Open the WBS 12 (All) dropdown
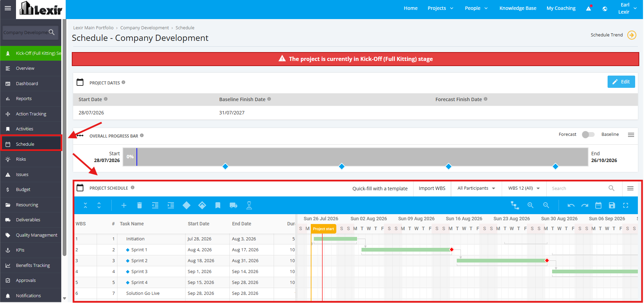Screen dimensions: 644x303 pyautogui.click(x=524, y=188)
